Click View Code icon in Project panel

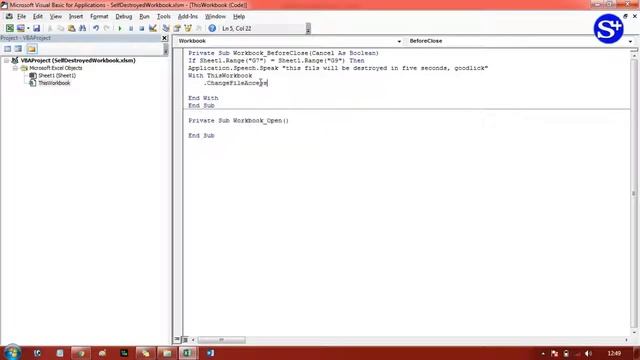pyautogui.click(x=7, y=49)
